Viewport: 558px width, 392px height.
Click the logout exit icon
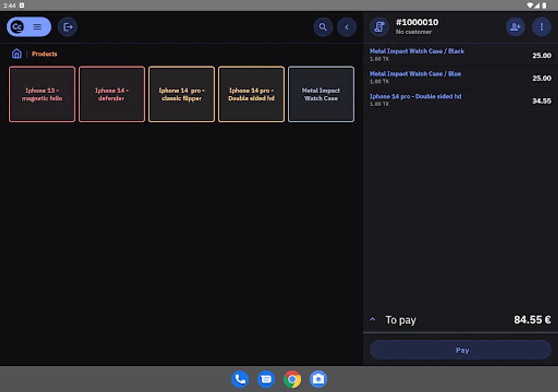(68, 27)
